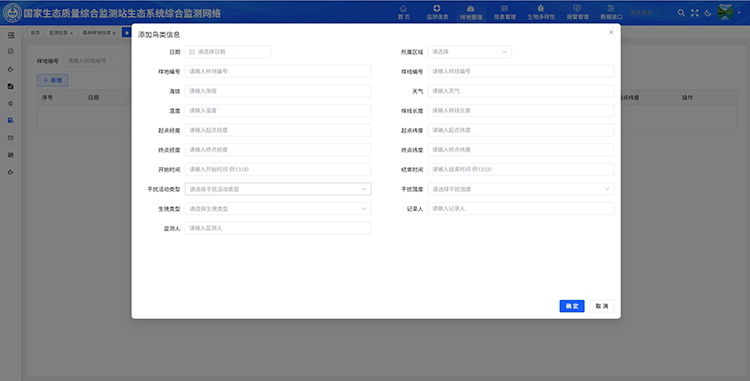The width and height of the screenshot is (750, 381).
Task: Close the 添加鸟类信息 dialog with X
Action: 611,32
